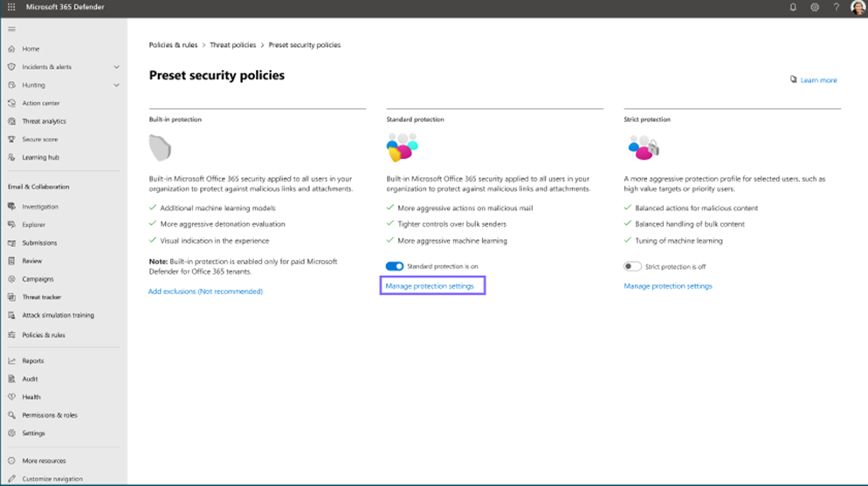Image resolution: width=868 pixels, height=486 pixels.
Task: Click the Learning hub icon
Action: 11,157
